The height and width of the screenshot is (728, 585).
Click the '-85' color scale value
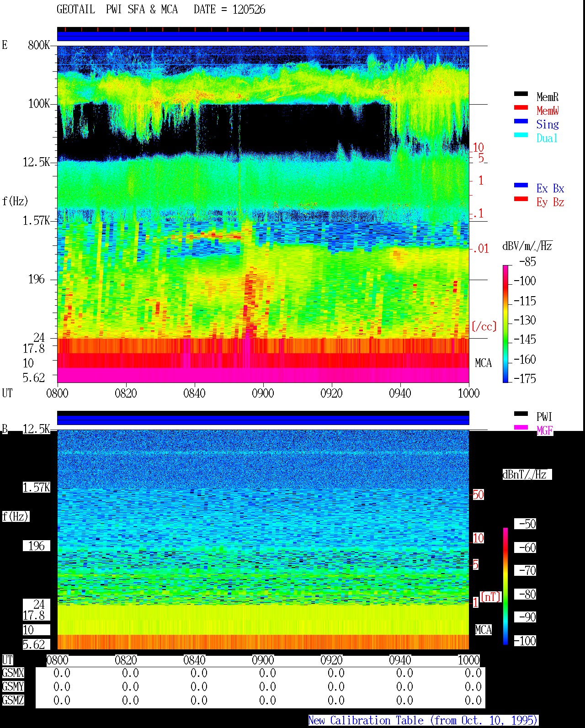pos(527,262)
